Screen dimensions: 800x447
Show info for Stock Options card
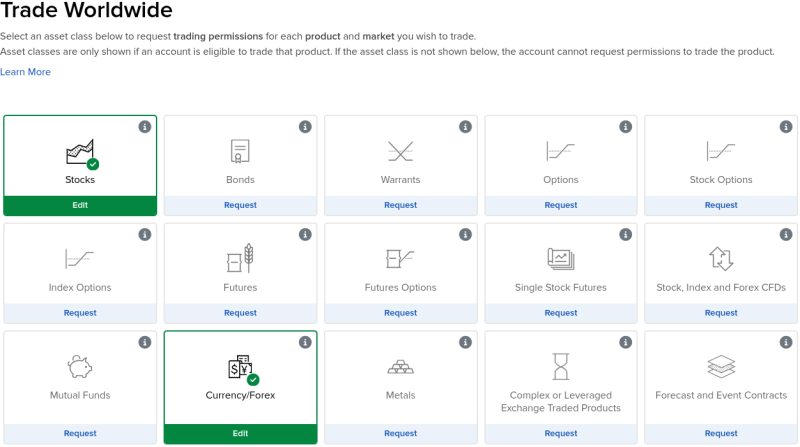pyautogui.click(x=785, y=127)
